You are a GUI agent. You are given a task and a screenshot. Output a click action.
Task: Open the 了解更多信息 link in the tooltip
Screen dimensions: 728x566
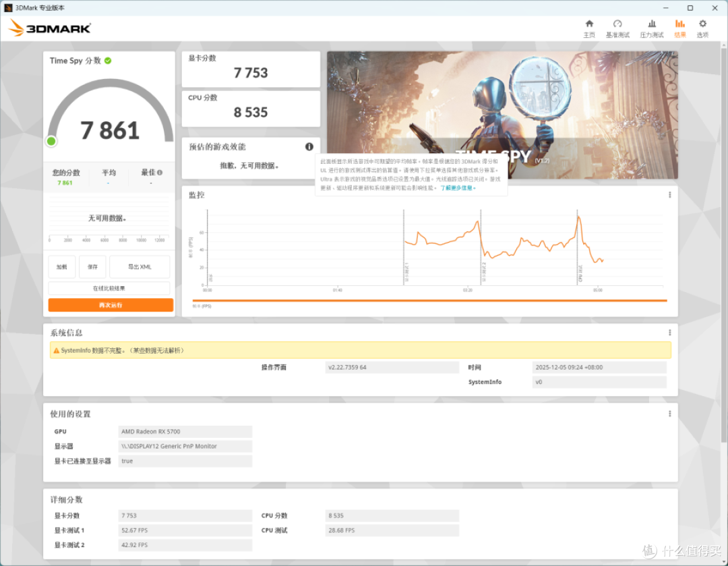click(x=457, y=188)
